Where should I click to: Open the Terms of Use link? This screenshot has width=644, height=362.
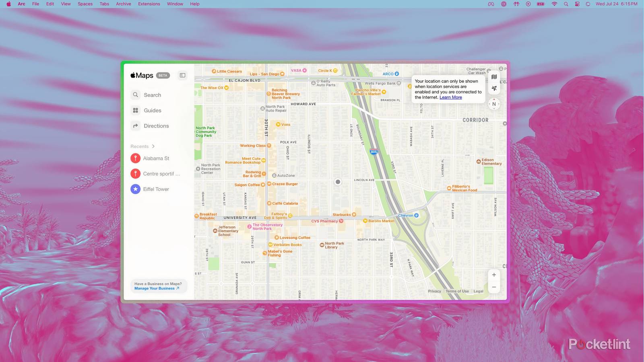coord(457,291)
